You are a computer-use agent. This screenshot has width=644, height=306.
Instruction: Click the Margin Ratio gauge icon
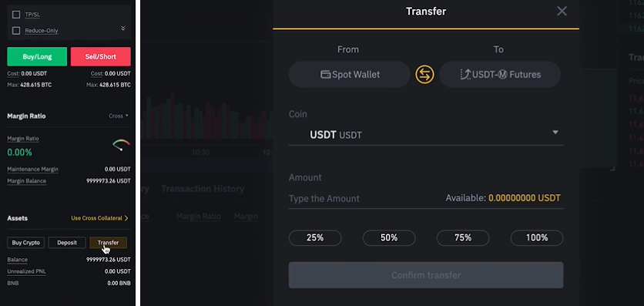(x=121, y=145)
